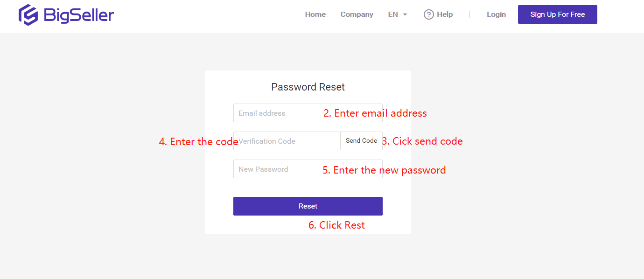Go to the Login page

[x=496, y=14]
